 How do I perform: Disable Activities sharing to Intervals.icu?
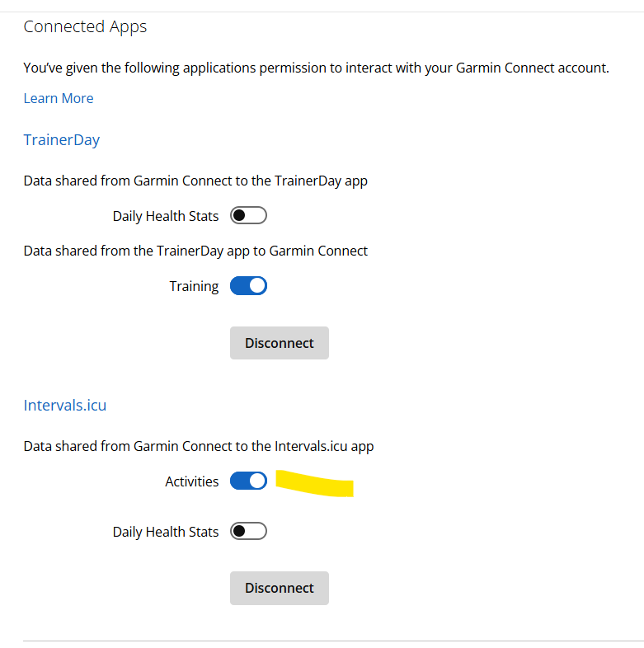click(x=248, y=481)
